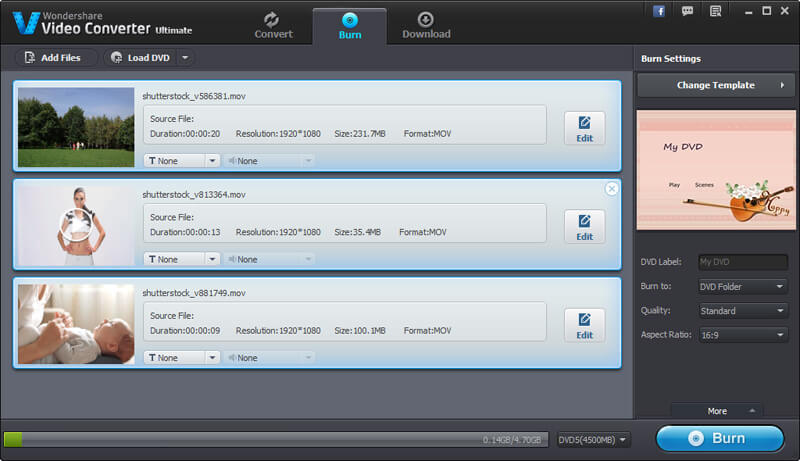Expand the Load DVD dropdown arrow
Image resolution: width=800 pixels, height=461 pixels.
(x=185, y=58)
